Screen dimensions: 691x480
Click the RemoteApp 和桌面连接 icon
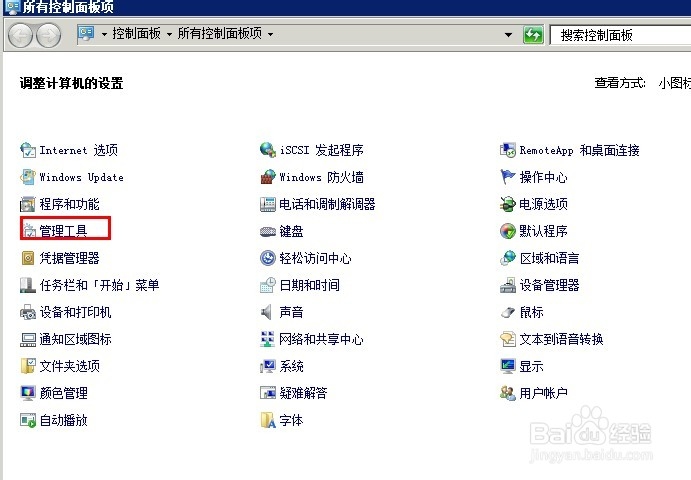click(508, 150)
